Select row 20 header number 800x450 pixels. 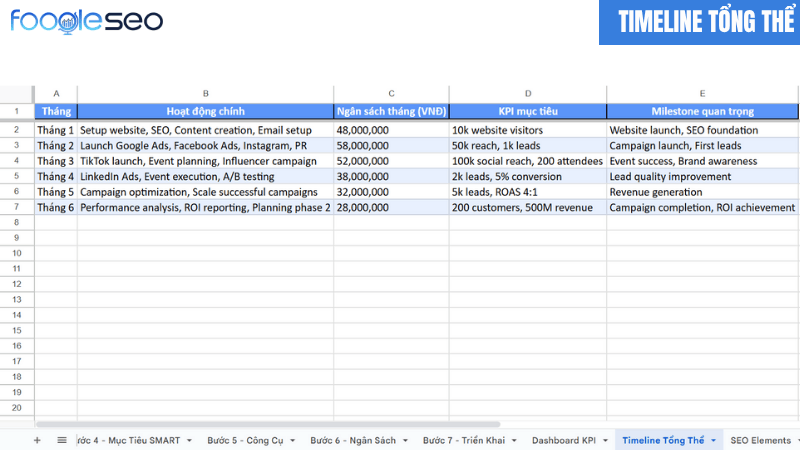(17, 408)
